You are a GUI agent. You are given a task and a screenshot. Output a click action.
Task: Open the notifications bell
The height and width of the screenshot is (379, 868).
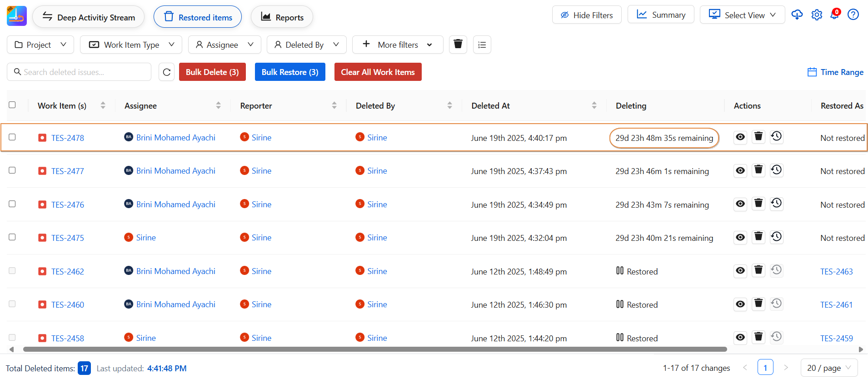point(835,15)
